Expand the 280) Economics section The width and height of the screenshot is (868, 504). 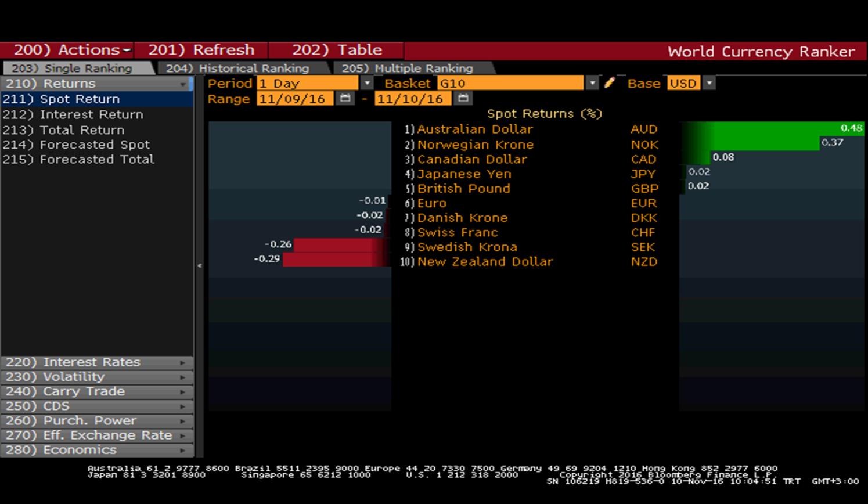[96, 450]
